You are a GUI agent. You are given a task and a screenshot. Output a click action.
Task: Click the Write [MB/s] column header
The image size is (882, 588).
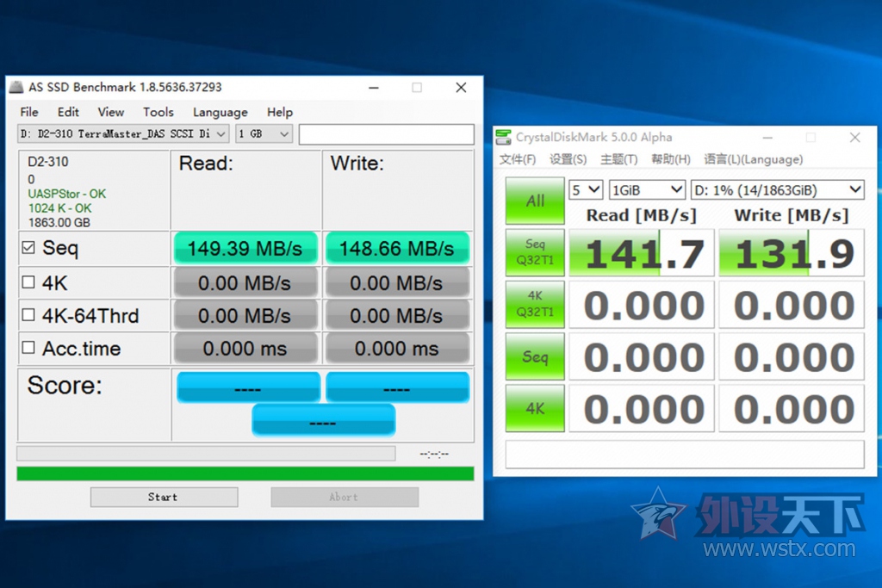(791, 215)
